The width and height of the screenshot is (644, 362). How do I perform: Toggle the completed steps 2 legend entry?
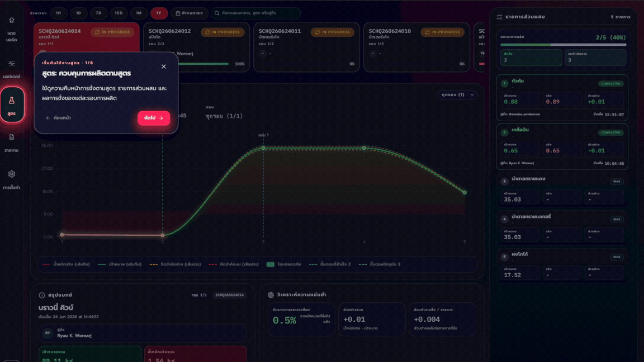pos(330,264)
